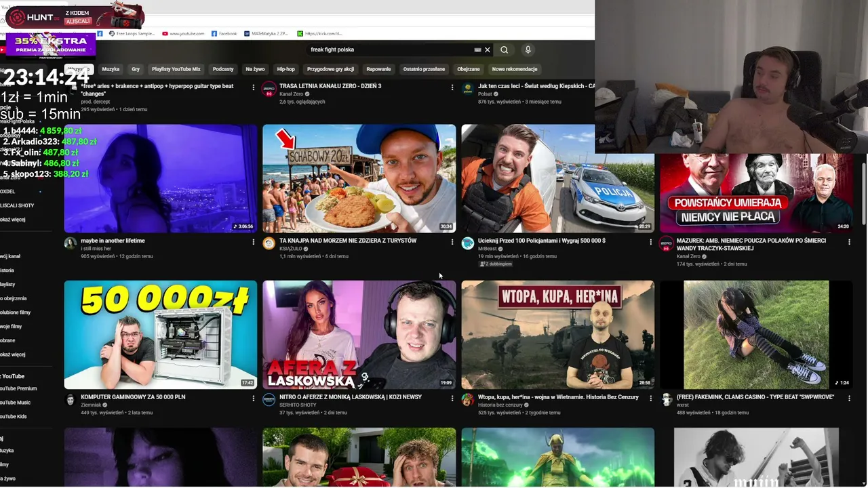Open three-dot menu for '(FREE) FAKEMINK, CLAMS CASINO' video

point(849,398)
